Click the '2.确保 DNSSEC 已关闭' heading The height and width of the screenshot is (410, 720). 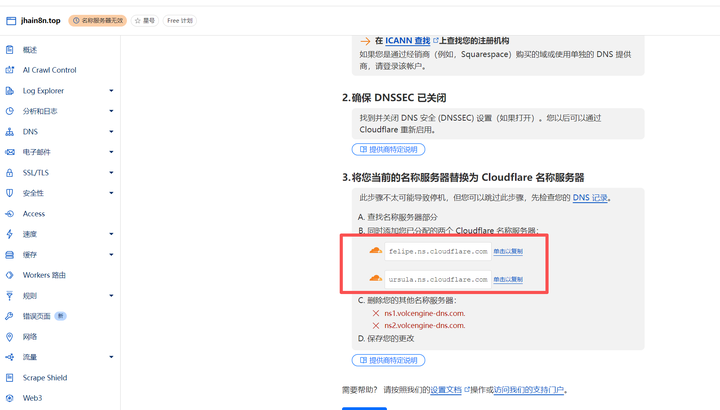click(x=394, y=98)
